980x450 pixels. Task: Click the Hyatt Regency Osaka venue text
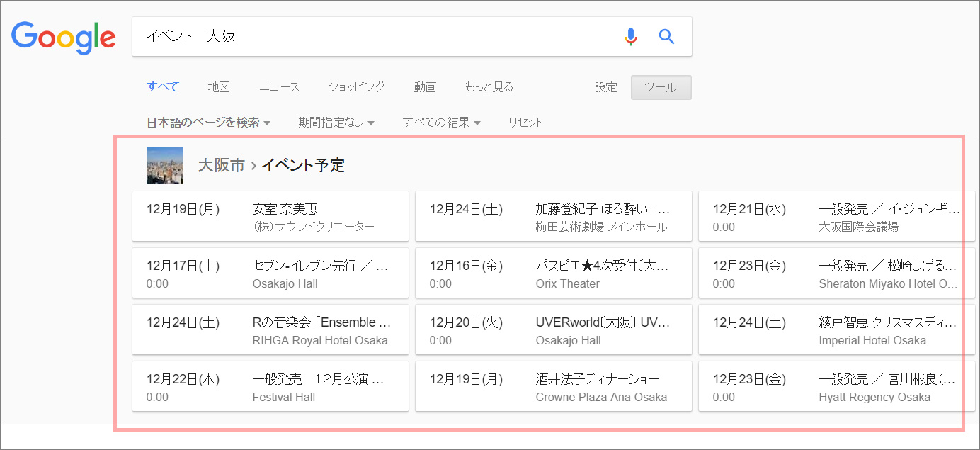click(874, 397)
